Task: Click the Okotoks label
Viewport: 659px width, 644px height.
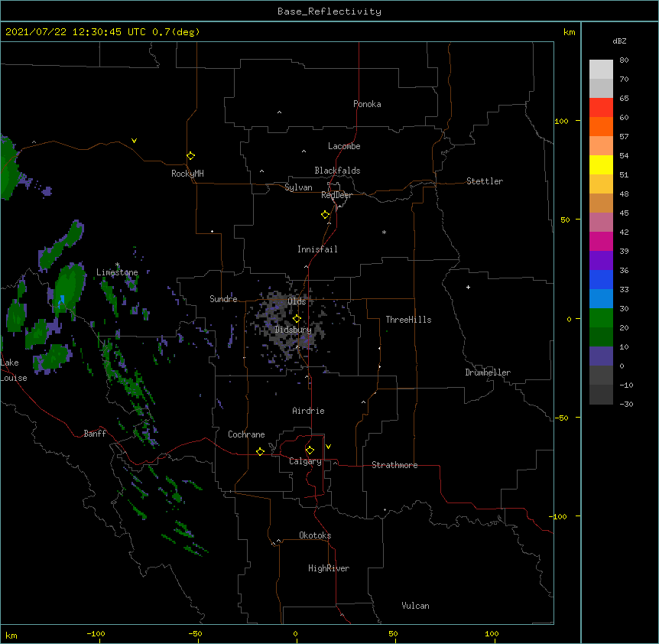Action: coord(315,535)
